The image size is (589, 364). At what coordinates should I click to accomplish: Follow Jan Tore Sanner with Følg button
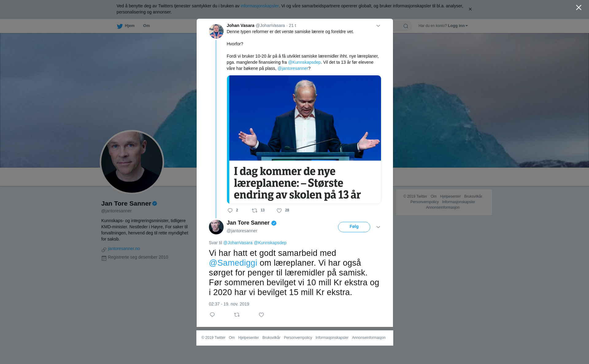click(354, 227)
